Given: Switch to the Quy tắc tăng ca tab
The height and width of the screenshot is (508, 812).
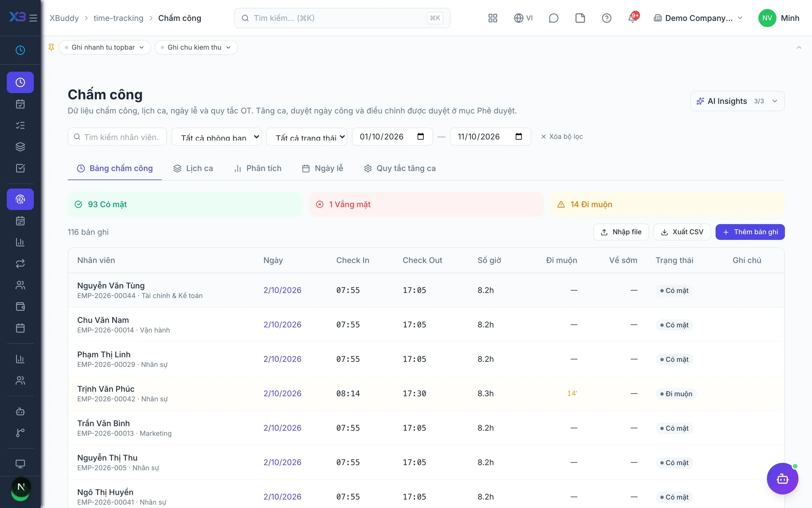Looking at the screenshot, I should pyautogui.click(x=400, y=168).
